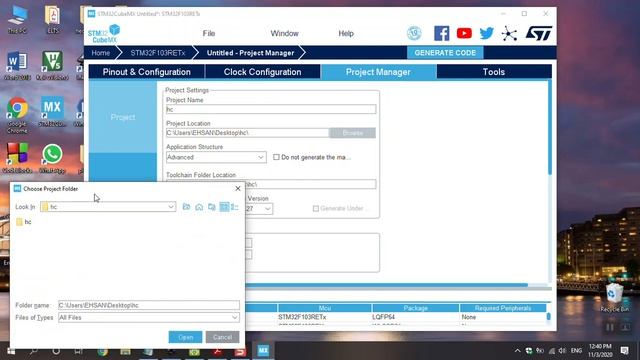Click the Package column header
Viewport: 640px width, 360px height.
416,308
